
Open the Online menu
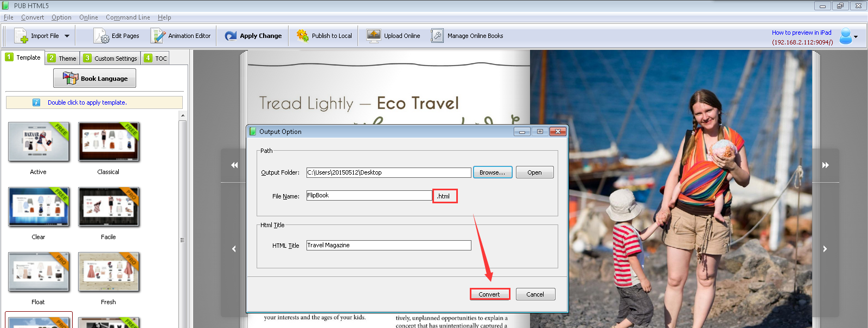pos(88,17)
